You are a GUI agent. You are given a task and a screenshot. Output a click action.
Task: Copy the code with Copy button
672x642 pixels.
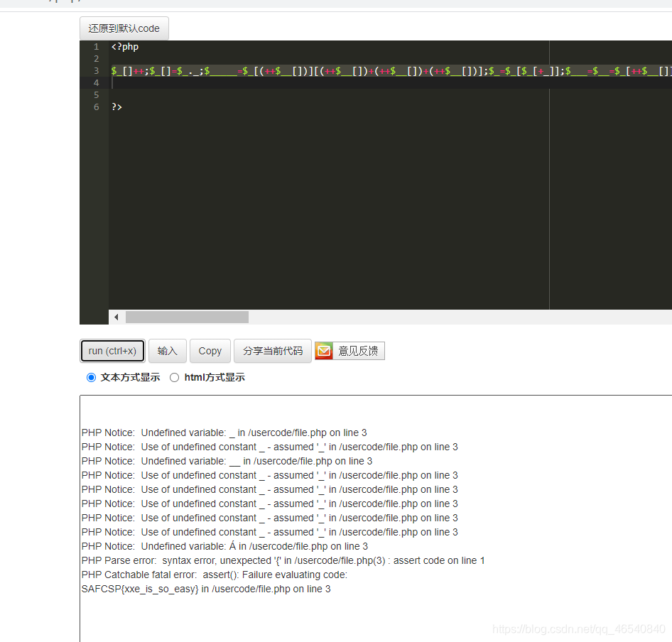click(x=210, y=351)
